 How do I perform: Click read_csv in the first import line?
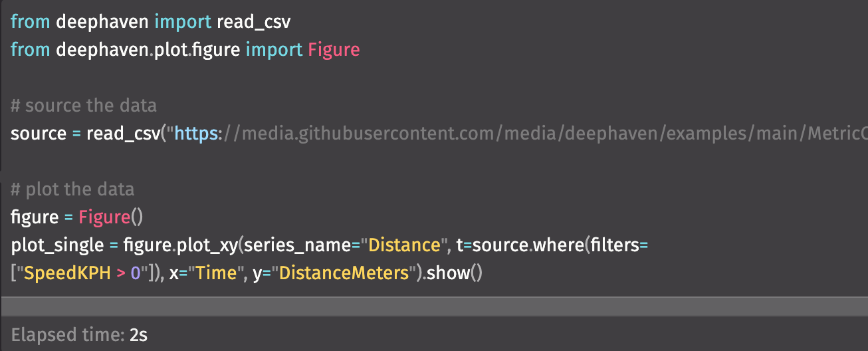click(254, 22)
